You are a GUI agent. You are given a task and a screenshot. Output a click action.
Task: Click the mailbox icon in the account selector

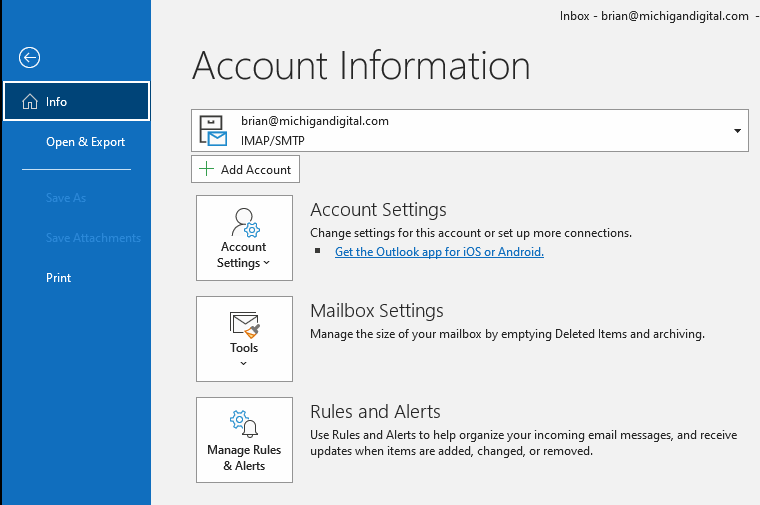[214, 130]
